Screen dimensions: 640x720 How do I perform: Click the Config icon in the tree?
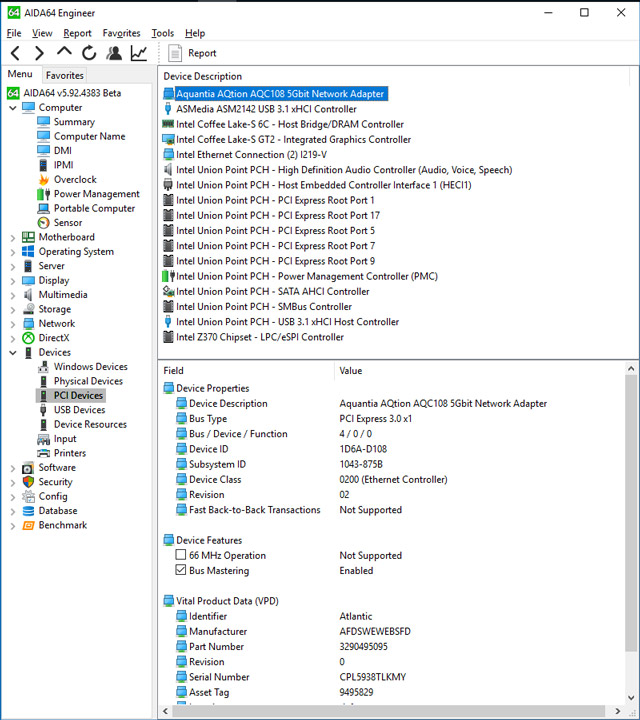(28, 496)
